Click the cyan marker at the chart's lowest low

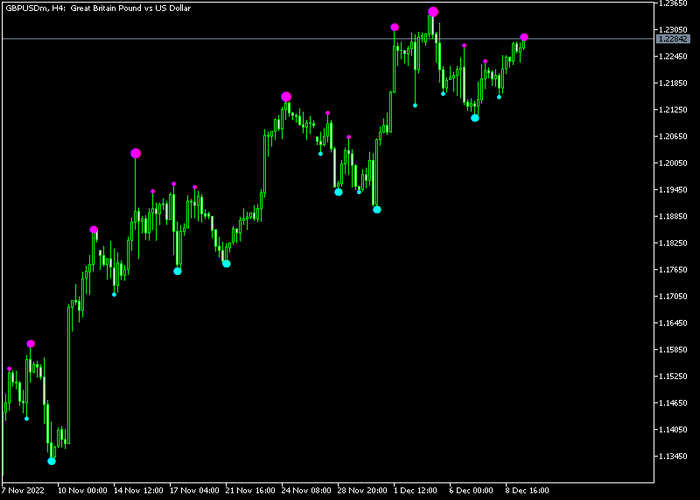point(52,461)
